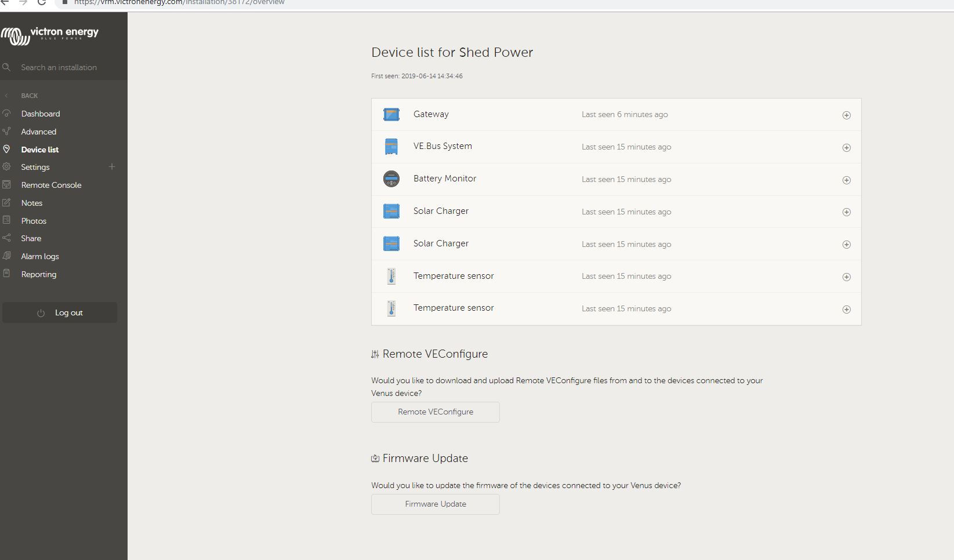954x560 pixels.
Task: Go back via the BACK link
Action: 30,96
